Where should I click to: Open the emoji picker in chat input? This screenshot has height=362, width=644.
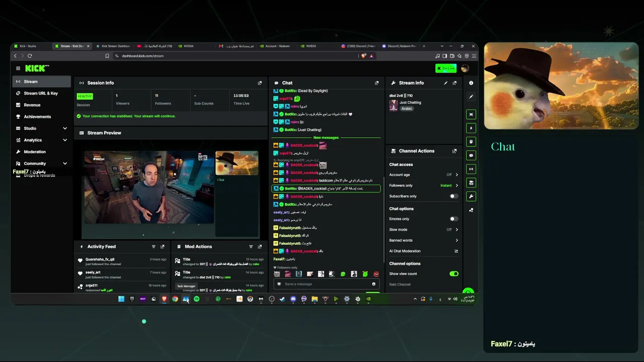373,284
